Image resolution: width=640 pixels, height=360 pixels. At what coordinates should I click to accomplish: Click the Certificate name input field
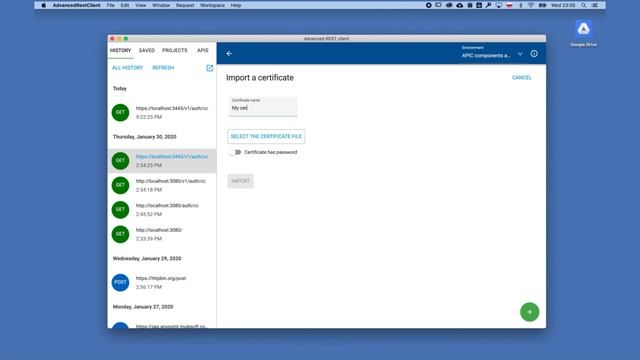[262, 107]
